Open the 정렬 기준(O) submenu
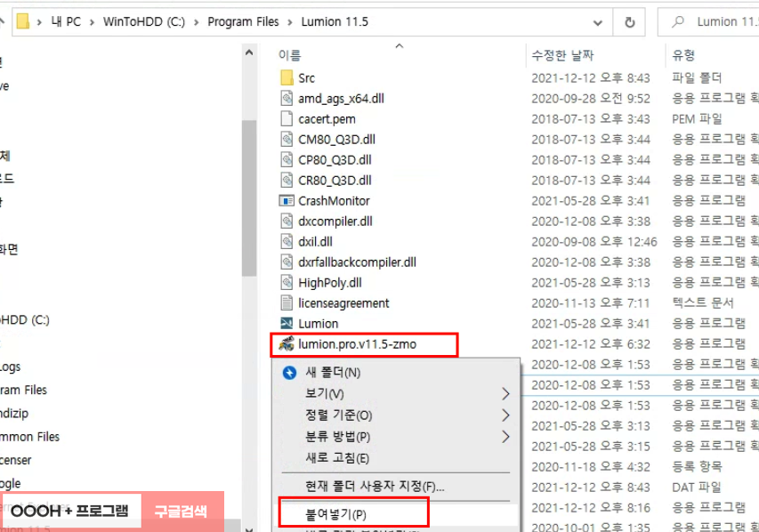 [x=338, y=415]
